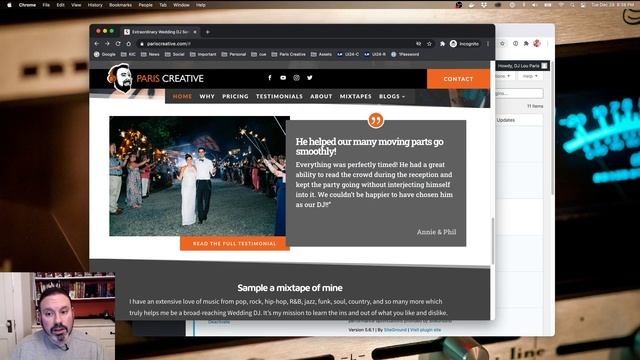Screen dimensions: 640x360
Task: Open the YouTube icon in the site header
Action: click(283, 78)
